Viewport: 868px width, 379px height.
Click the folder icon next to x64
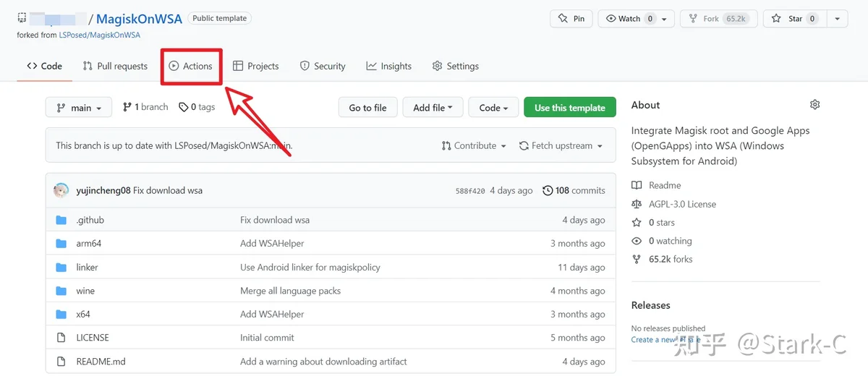pos(61,314)
